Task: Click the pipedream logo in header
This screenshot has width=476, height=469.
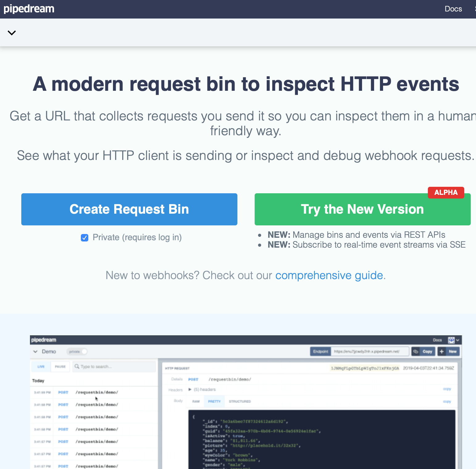Action: (x=29, y=9)
